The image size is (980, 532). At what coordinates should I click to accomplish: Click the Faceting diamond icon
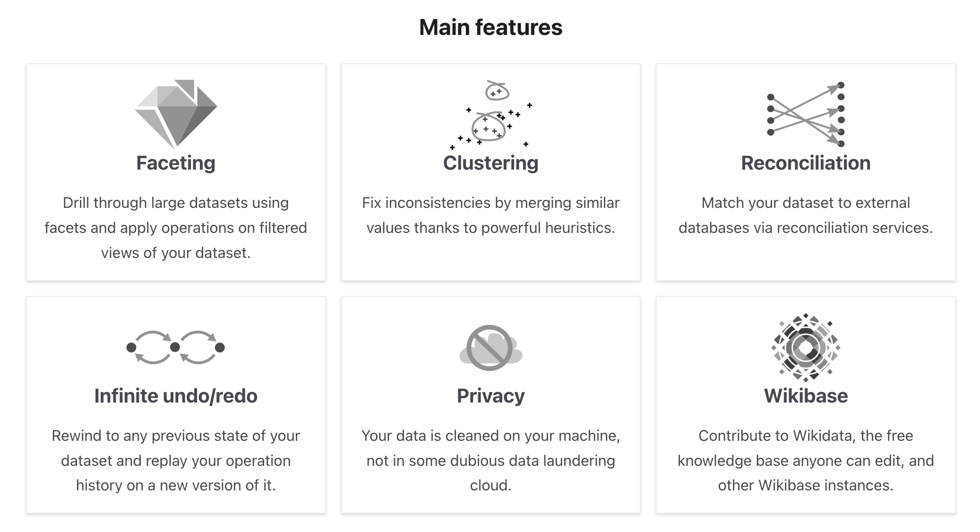tap(176, 114)
